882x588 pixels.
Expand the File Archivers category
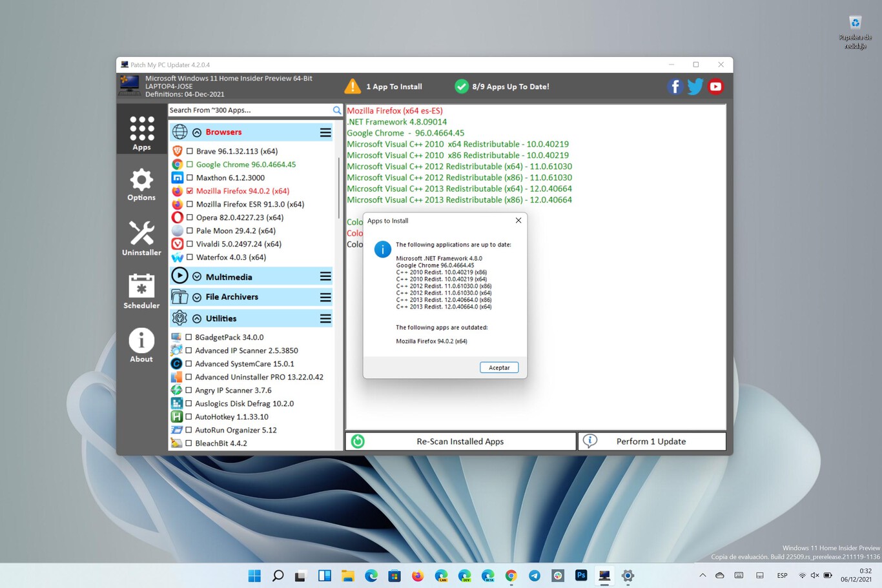[x=198, y=297]
